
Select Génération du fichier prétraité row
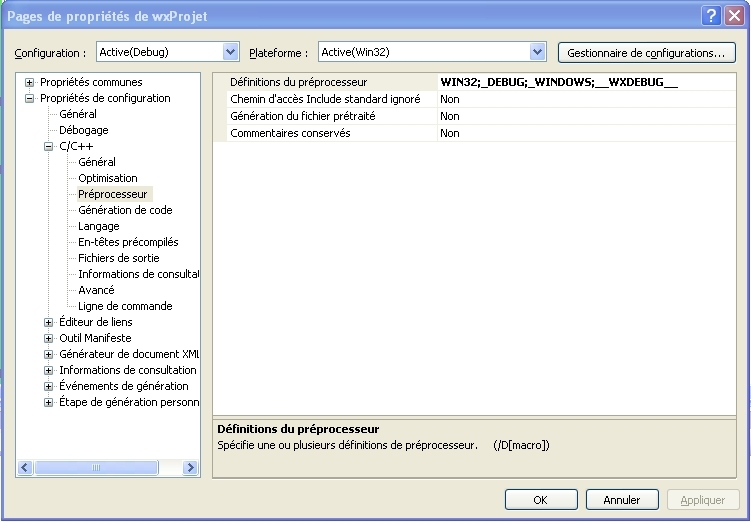pos(302,116)
